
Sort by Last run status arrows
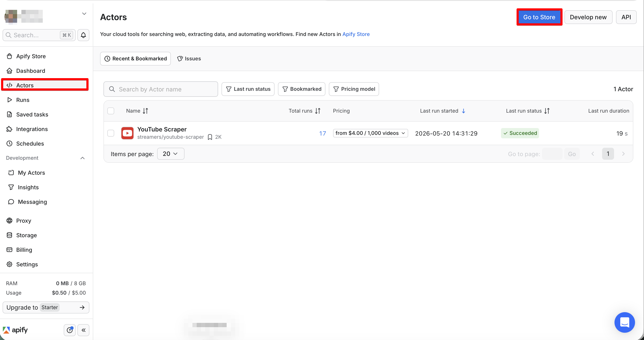tap(547, 111)
